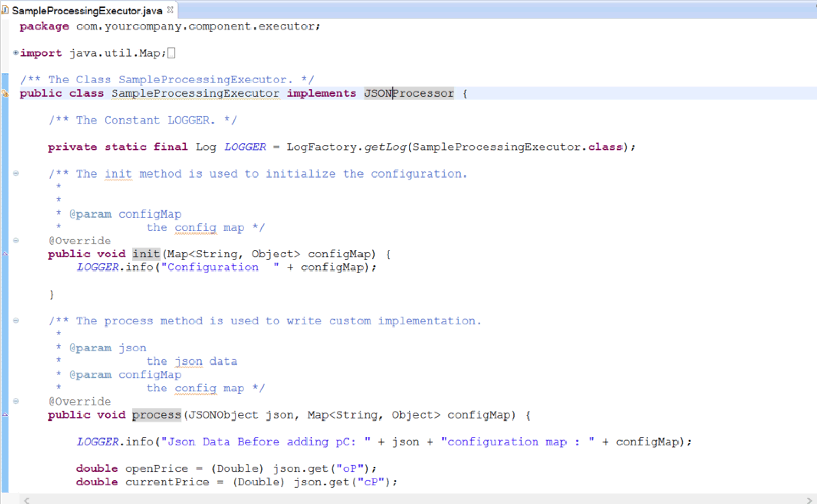Click the warning marker beside public class line
This screenshot has height=504, width=817.
click(5, 93)
